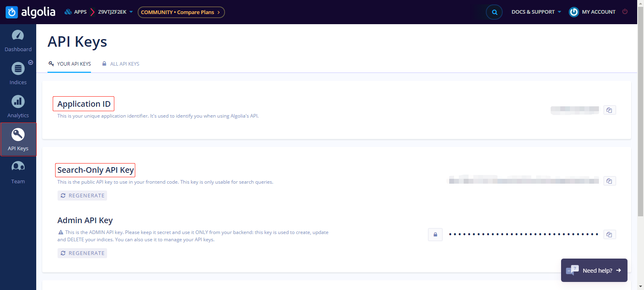Click the indices status check badge
This screenshot has height=290, width=644.
click(31, 62)
